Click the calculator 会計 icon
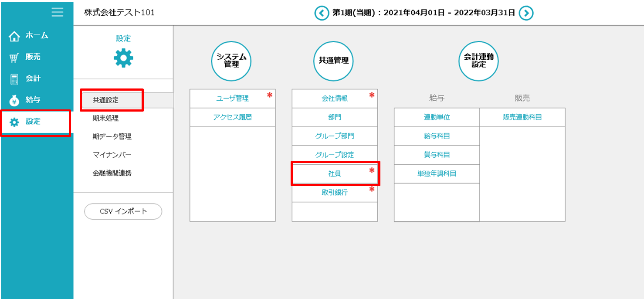Screen dimensions: 644x299 (14, 79)
